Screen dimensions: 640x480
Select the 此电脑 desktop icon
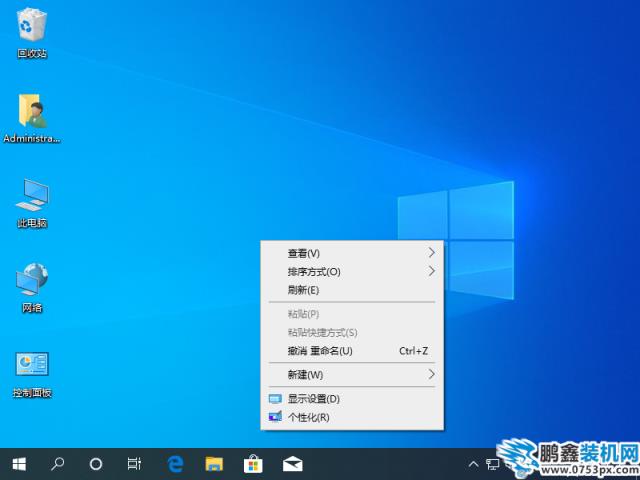click(32, 195)
